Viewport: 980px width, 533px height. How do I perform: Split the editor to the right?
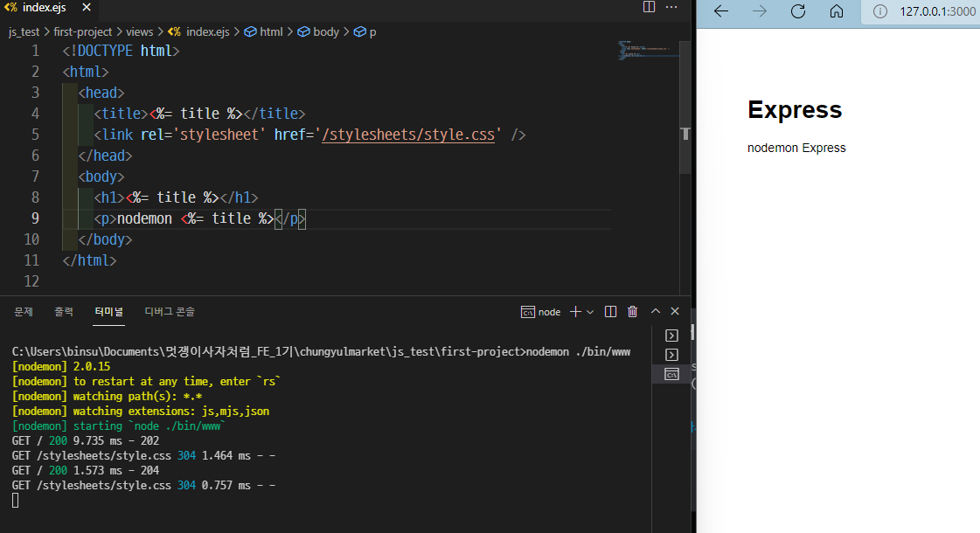[x=649, y=7]
